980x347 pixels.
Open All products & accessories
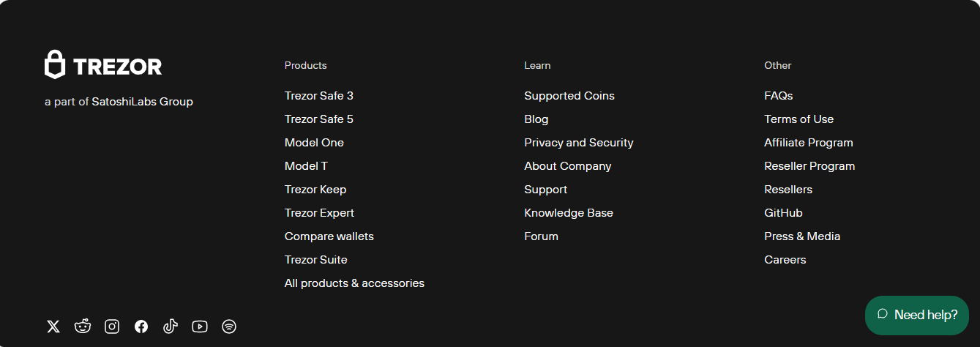[354, 283]
